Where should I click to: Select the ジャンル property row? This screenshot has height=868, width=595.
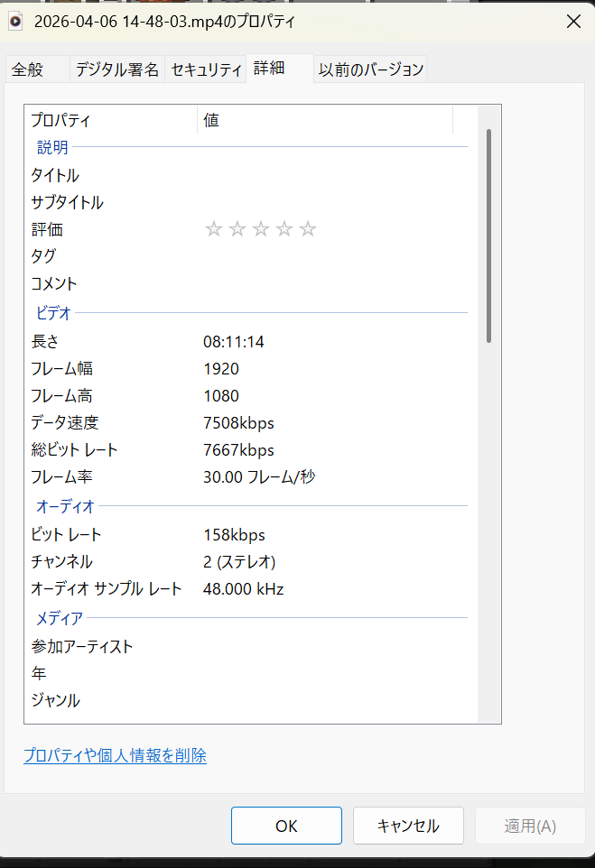(251, 701)
